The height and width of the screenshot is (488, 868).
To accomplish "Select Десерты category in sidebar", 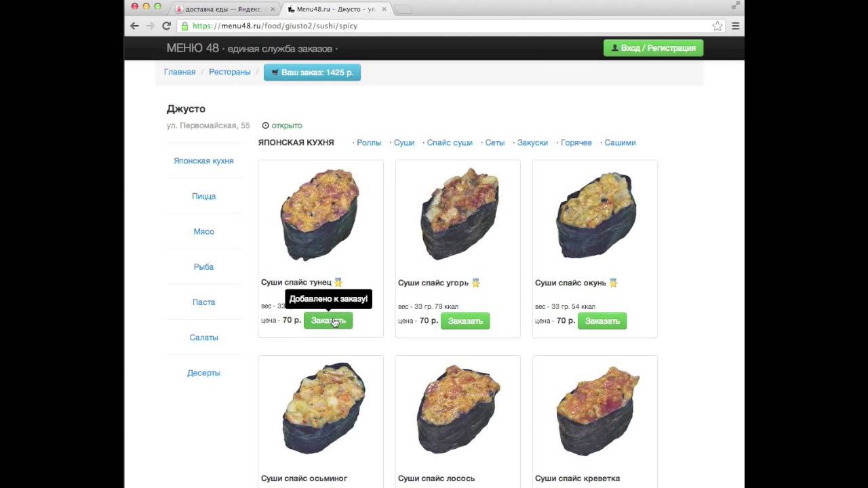I will click(x=203, y=373).
